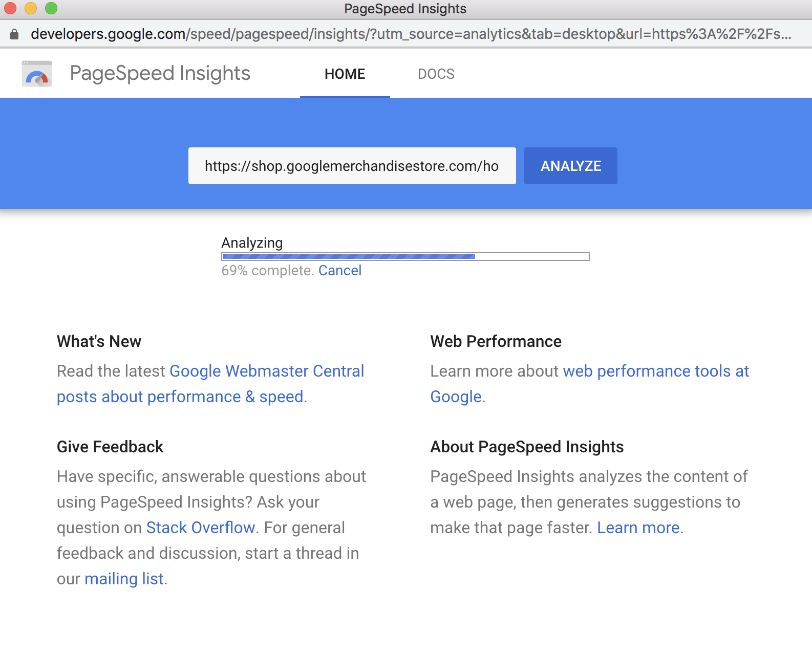
Task: Click the yellow minimize window button
Action: point(31,8)
